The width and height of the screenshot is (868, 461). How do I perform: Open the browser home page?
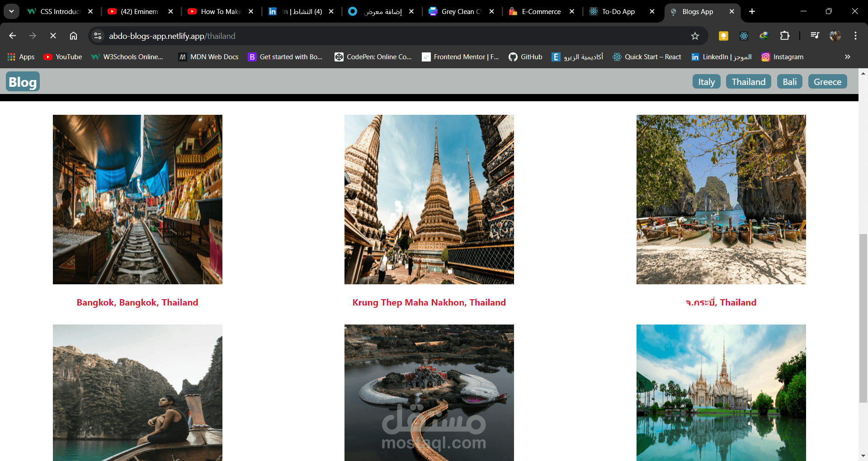[x=73, y=36]
